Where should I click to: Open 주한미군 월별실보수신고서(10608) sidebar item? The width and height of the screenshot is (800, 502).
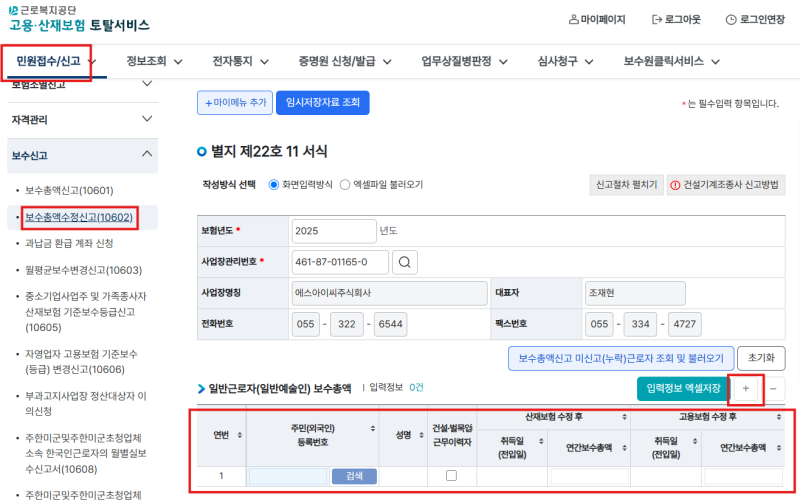pos(86,453)
